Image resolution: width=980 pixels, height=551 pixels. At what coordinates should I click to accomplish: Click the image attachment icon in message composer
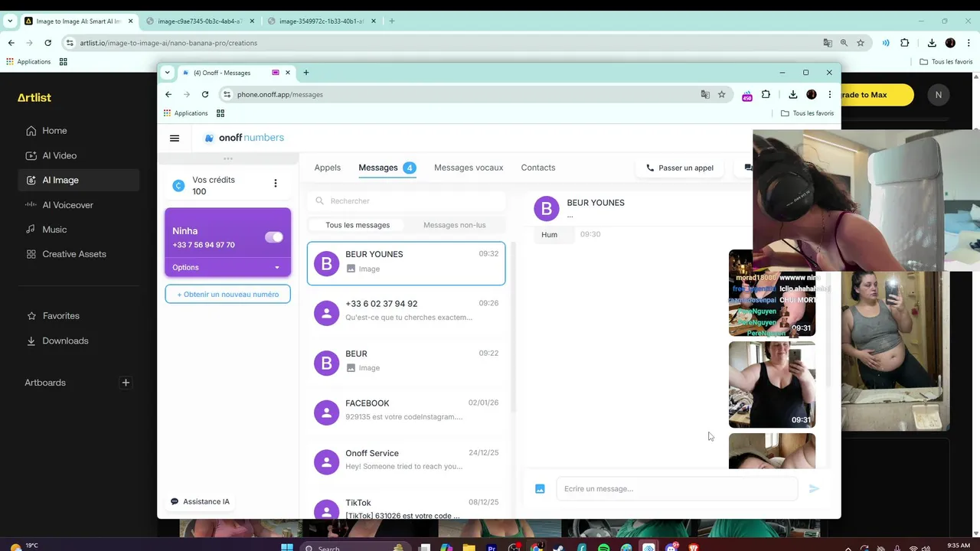click(x=540, y=488)
